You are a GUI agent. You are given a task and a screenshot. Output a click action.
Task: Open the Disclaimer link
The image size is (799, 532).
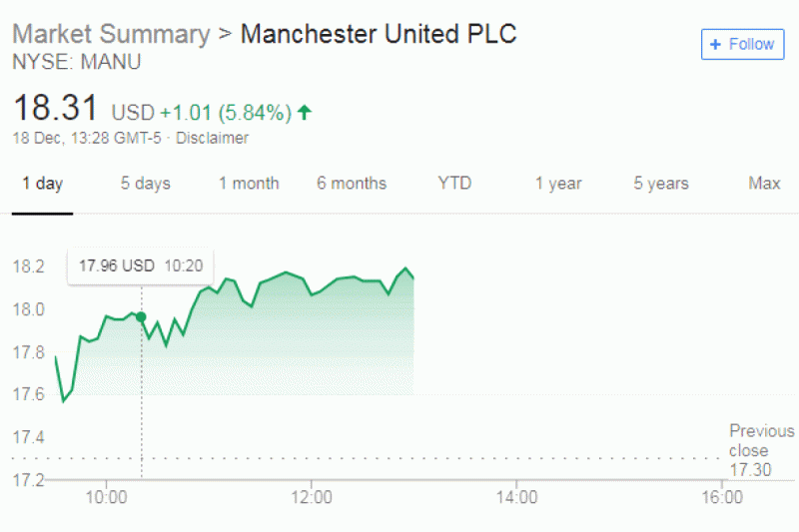(x=212, y=139)
